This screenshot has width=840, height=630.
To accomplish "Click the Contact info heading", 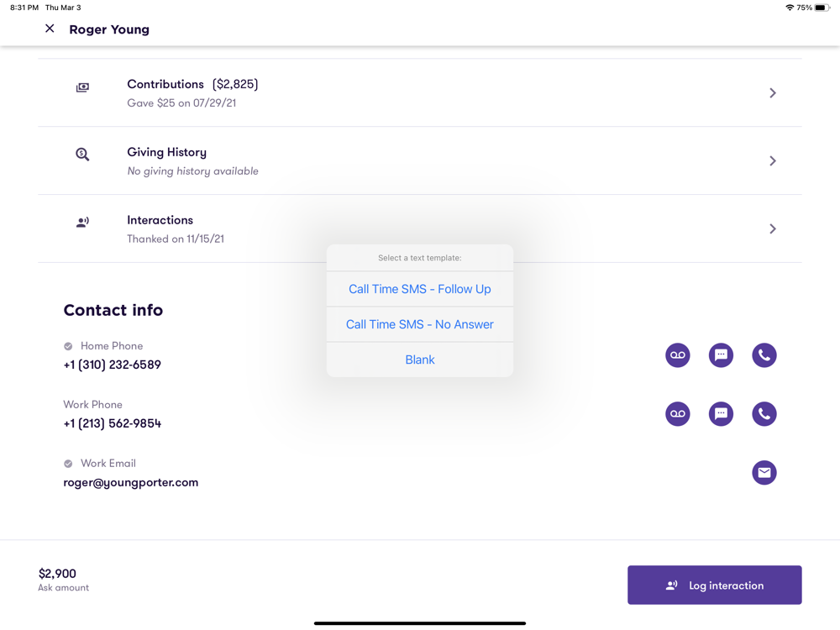I will pyautogui.click(x=113, y=310).
